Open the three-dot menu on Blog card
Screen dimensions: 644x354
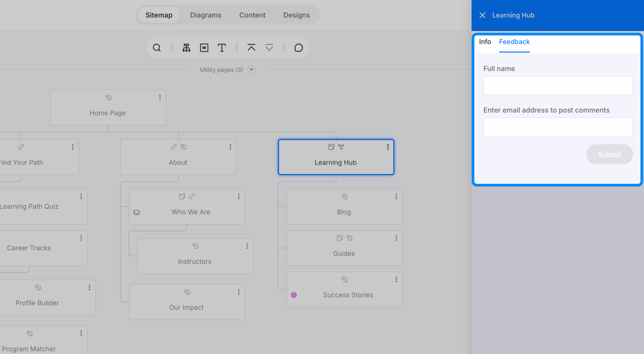396,196
